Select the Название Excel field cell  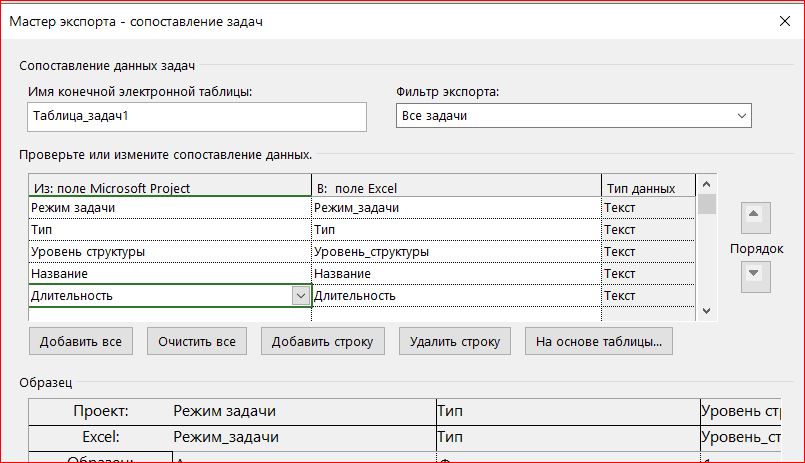pos(455,274)
